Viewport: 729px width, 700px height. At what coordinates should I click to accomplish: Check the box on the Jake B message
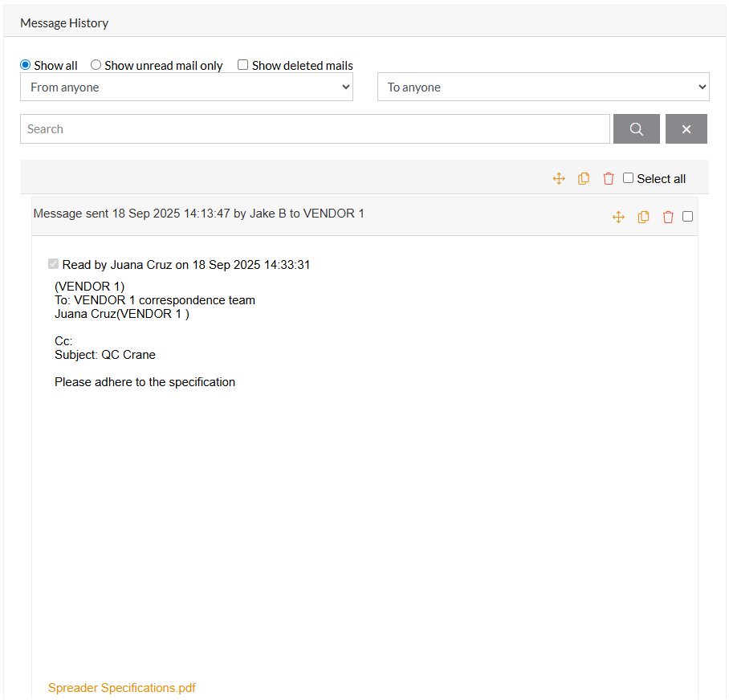(687, 217)
